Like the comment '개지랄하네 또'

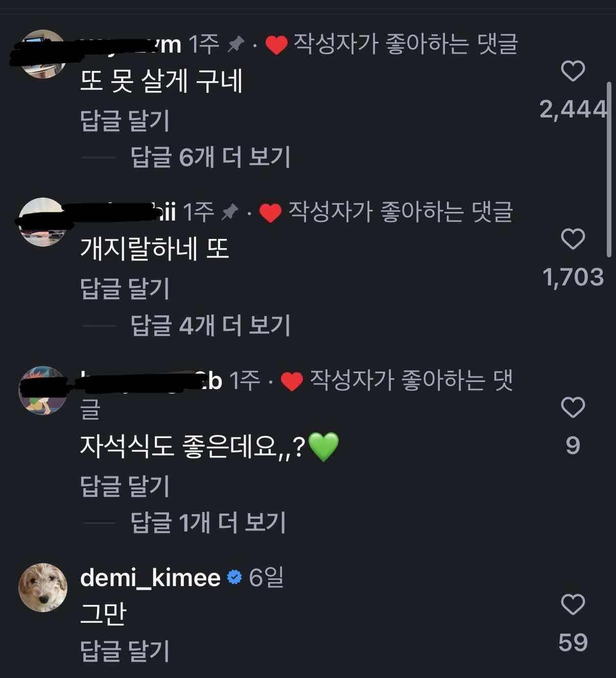573,239
